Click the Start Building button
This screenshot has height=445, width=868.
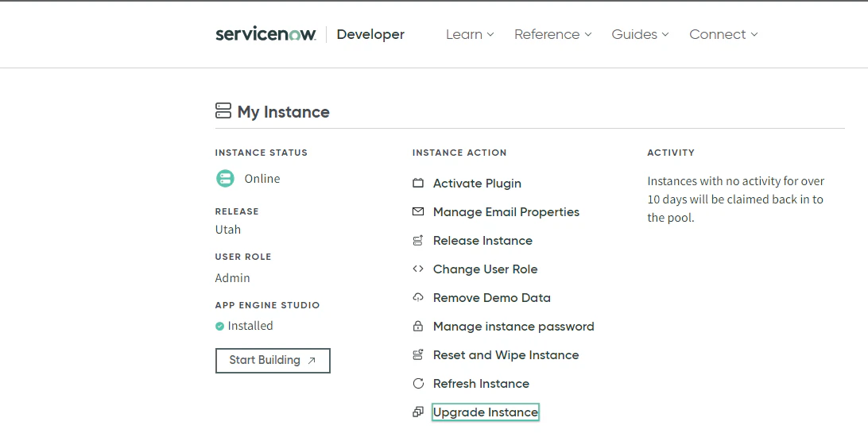coord(273,360)
